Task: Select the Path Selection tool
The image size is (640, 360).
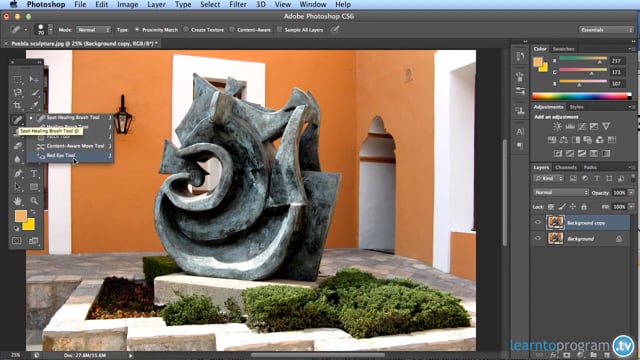Action: coord(17,187)
